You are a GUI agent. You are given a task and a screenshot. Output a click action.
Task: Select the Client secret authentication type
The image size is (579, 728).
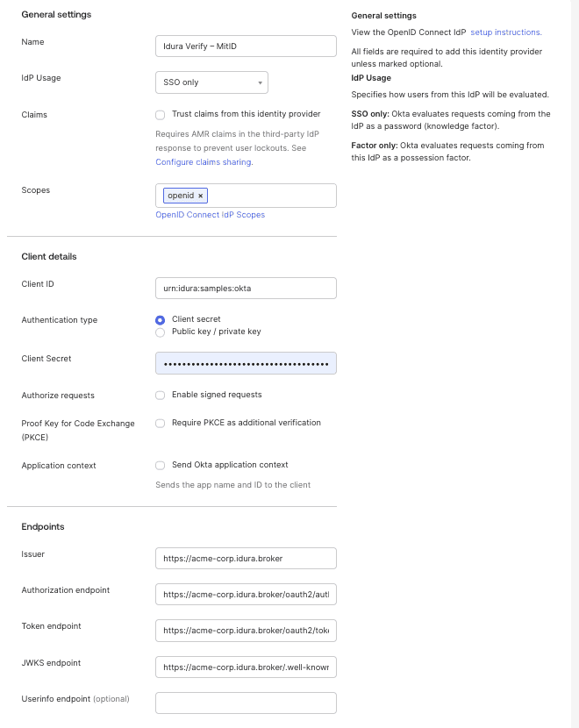[160, 319]
